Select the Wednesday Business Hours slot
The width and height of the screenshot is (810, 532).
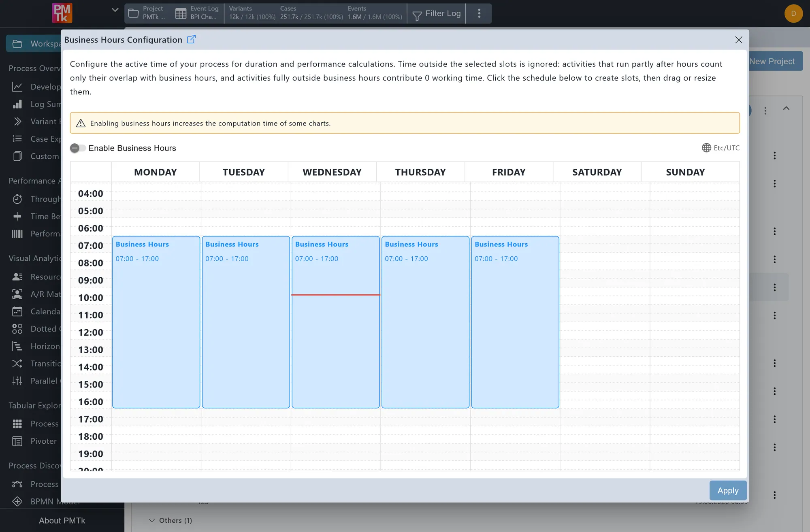tap(335, 322)
